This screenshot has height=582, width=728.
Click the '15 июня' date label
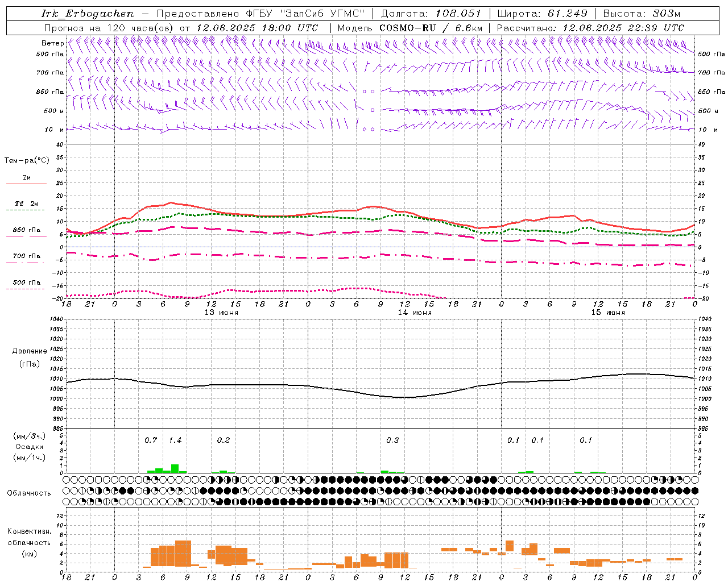pos(607,313)
